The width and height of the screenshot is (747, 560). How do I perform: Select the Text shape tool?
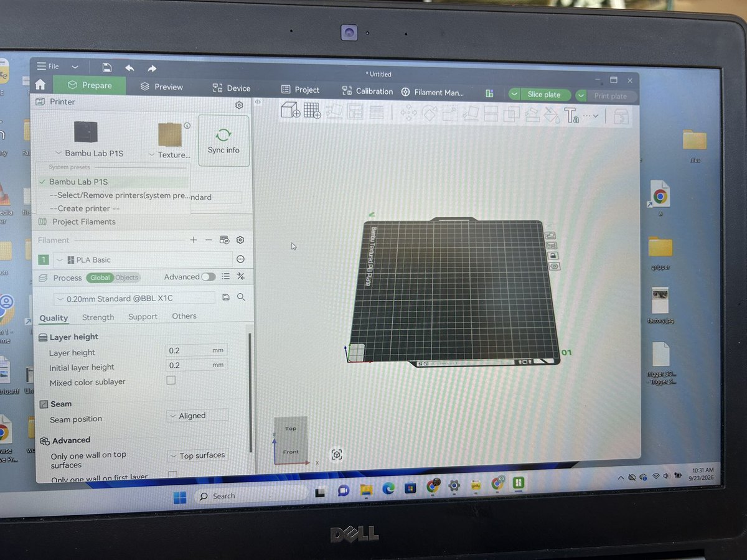pyautogui.click(x=571, y=115)
